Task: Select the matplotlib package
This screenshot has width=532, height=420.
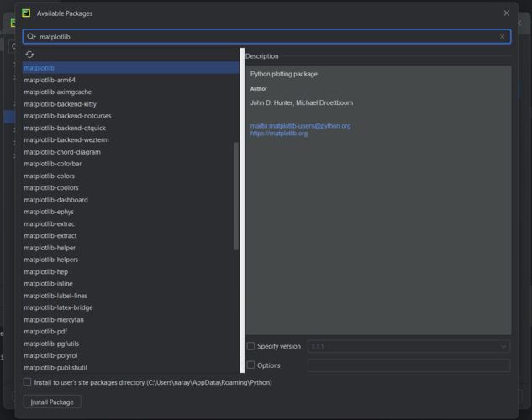Action: pyautogui.click(x=130, y=68)
